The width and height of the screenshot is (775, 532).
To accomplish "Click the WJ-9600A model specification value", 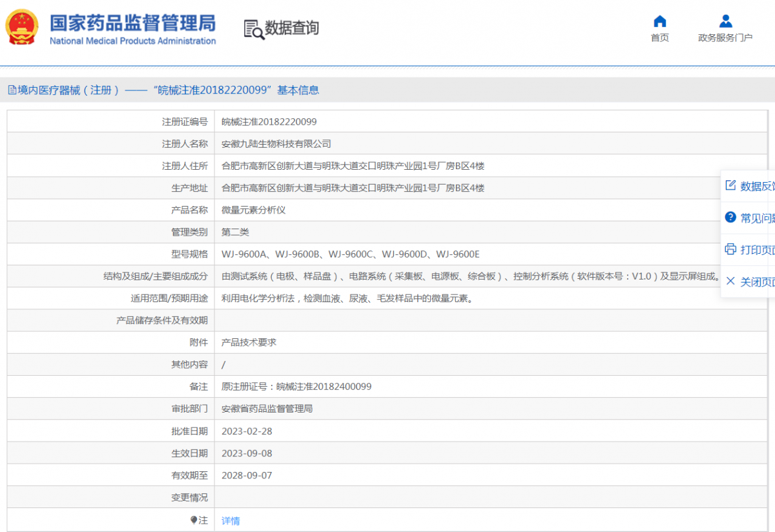I will (x=351, y=254).
